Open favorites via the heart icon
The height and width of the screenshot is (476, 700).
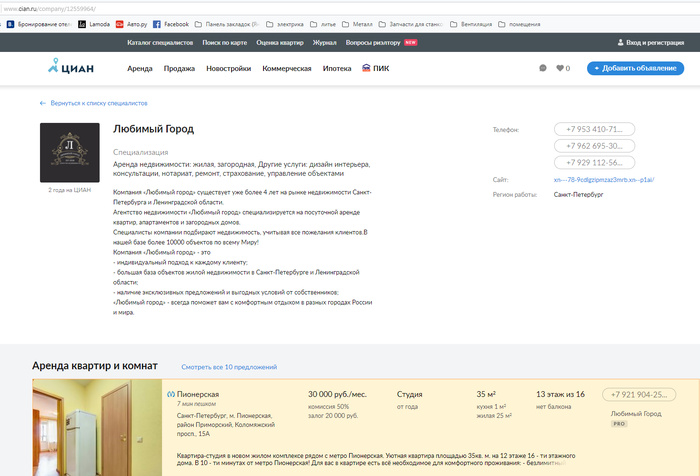click(563, 68)
